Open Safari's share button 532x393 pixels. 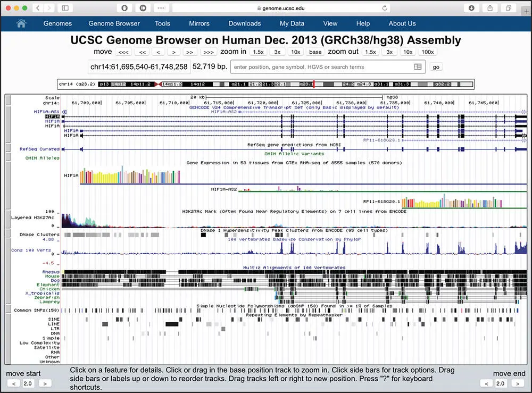pos(490,8)
